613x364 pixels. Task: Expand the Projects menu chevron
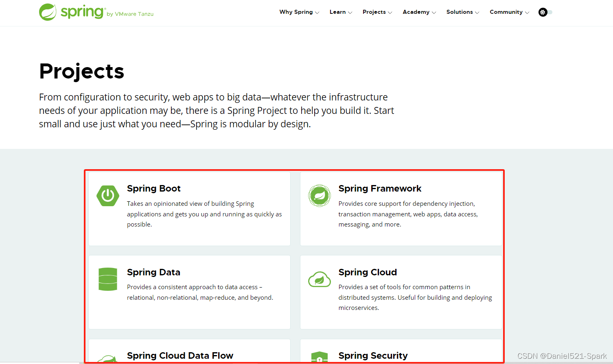coord(390,13)
